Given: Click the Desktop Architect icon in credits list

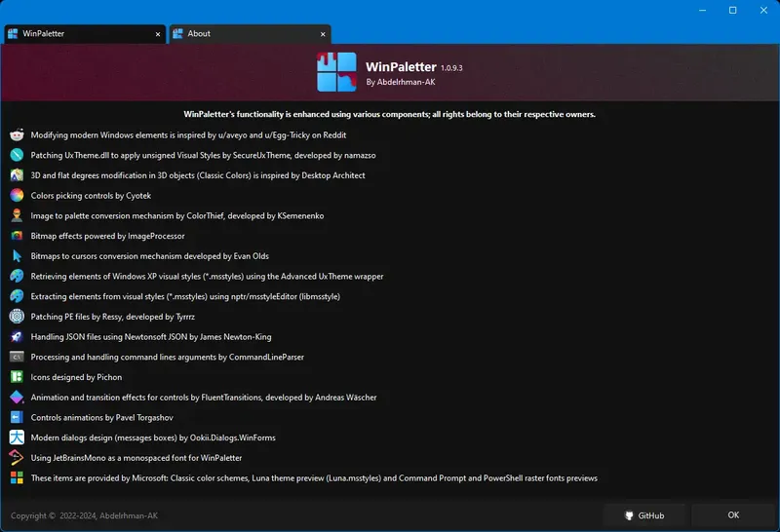Looking at the screenshot, I should [x=17, y=175].
